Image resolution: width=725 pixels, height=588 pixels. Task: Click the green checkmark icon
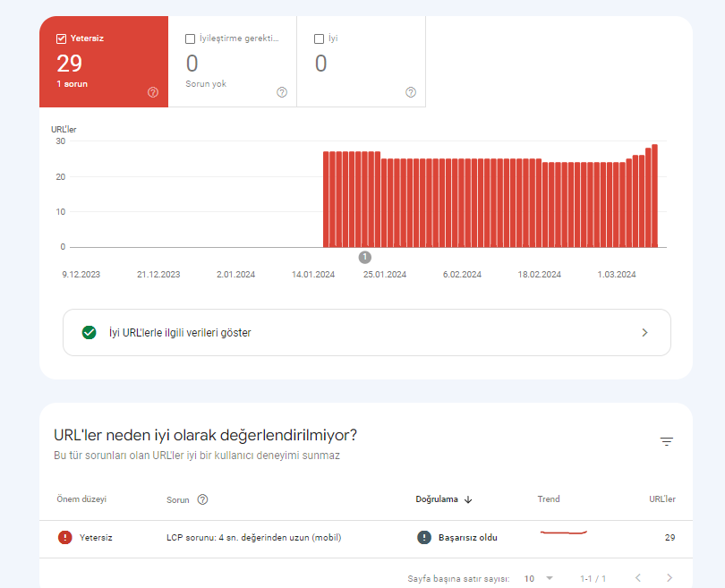[90, 332]
